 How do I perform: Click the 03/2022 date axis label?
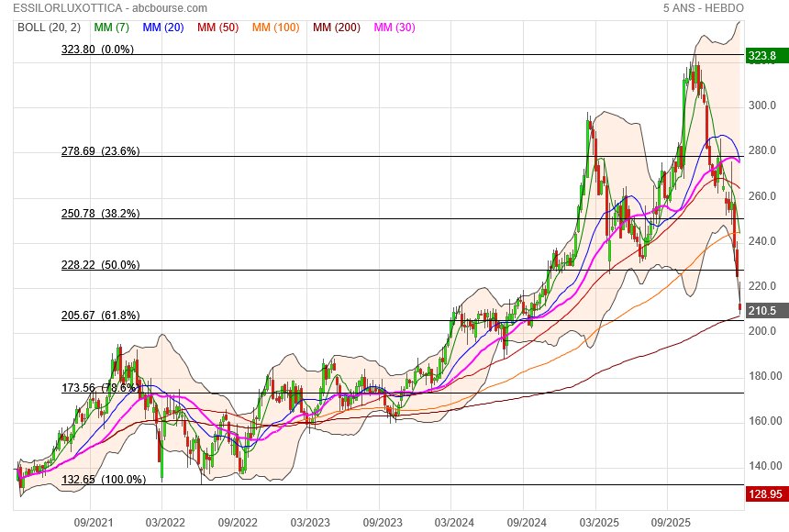click(165, 523)
